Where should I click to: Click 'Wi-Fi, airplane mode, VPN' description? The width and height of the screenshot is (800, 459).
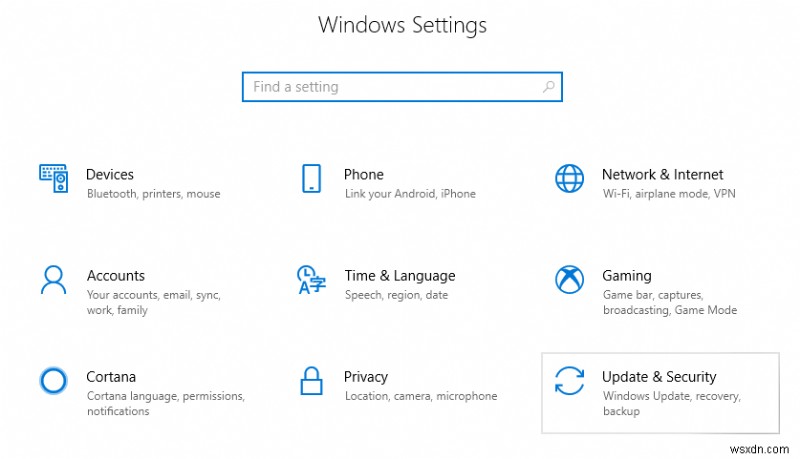(669, 194)
